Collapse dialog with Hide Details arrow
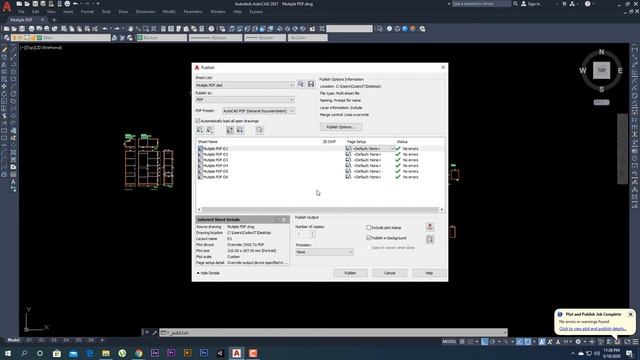 [x=198, y=273]
